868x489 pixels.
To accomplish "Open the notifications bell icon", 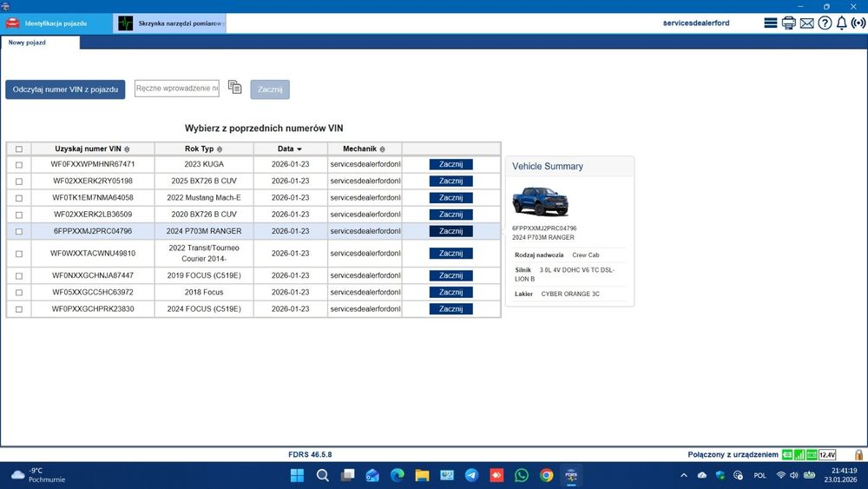I will pyautogui.click(x=841, y=23).
